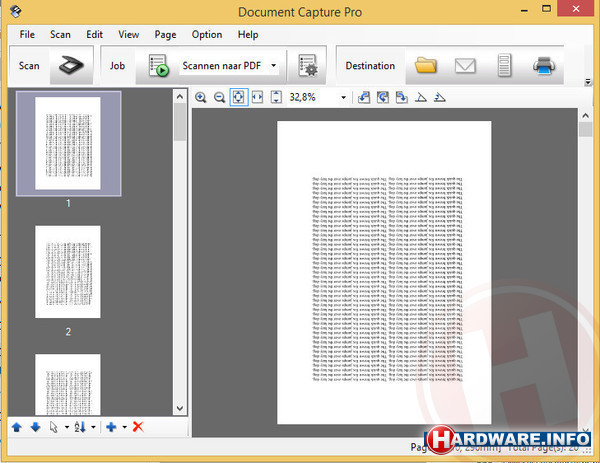This screenshot has height=463, width=600.
Task: Expand add page dropdown arrow
Action: 124,427
